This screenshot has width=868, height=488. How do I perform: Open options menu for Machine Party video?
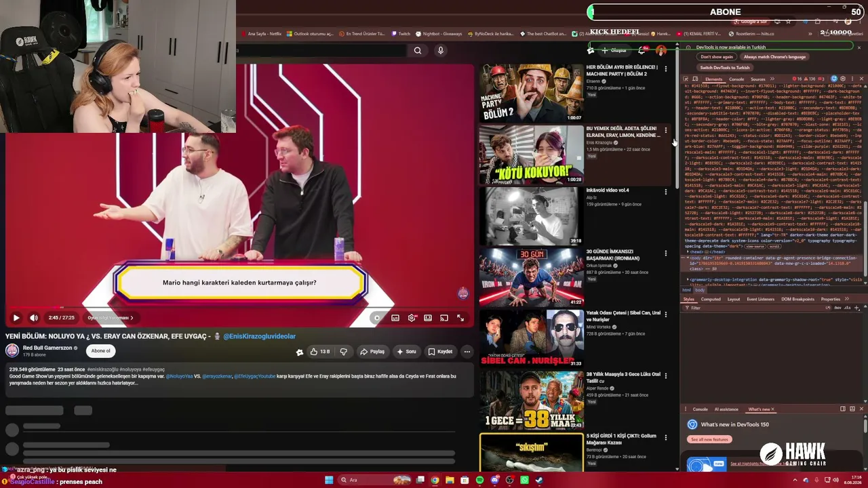(x=666, y=69)
